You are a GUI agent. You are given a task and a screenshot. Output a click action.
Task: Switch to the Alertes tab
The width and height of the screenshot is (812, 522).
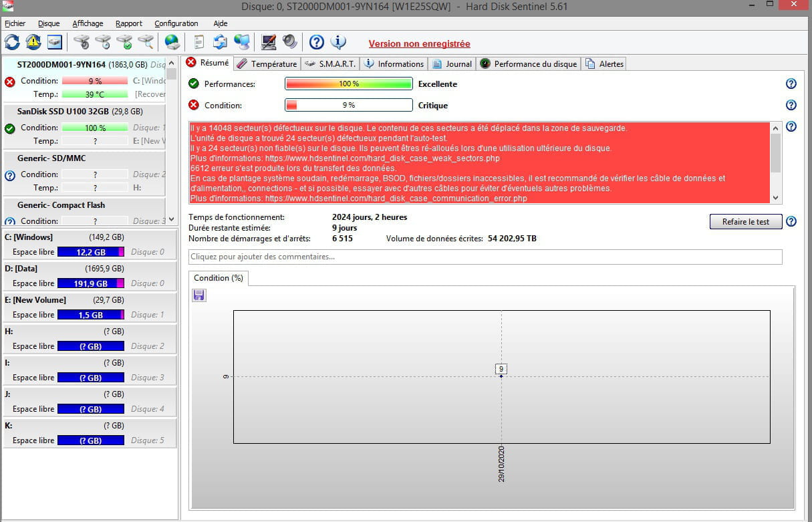click(x=604, y=64)
